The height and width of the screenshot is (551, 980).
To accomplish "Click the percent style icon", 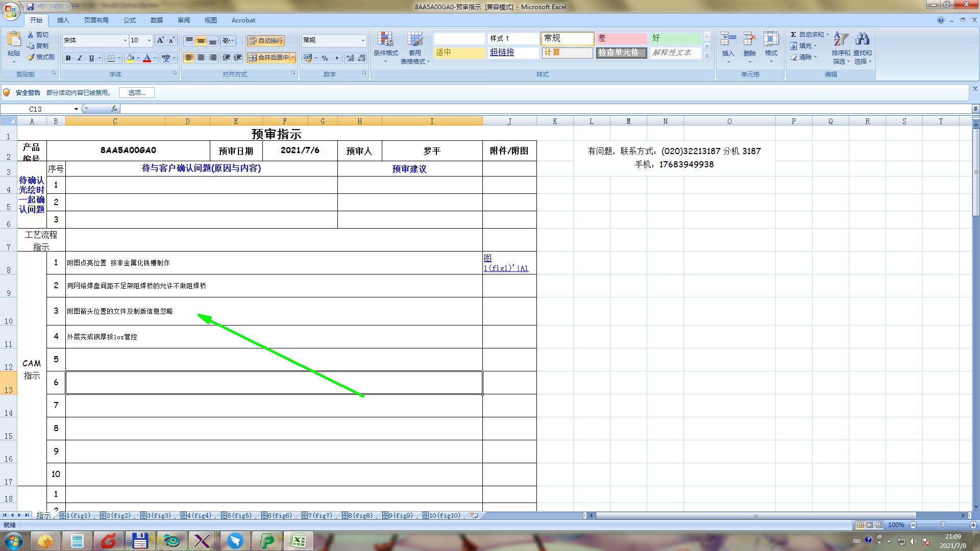I will pos(325,58).
